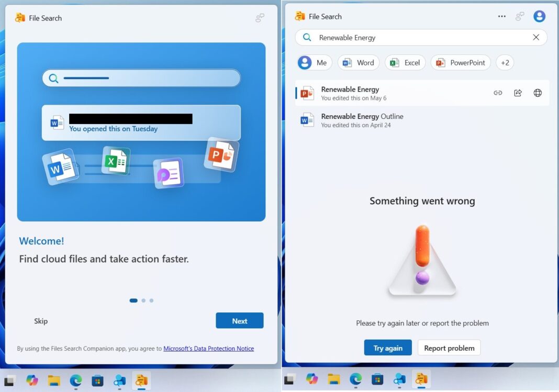This screenshot has height=392, width=559.
Task: Open Renewable Energy in browser via globe icon
Action: 538,93
